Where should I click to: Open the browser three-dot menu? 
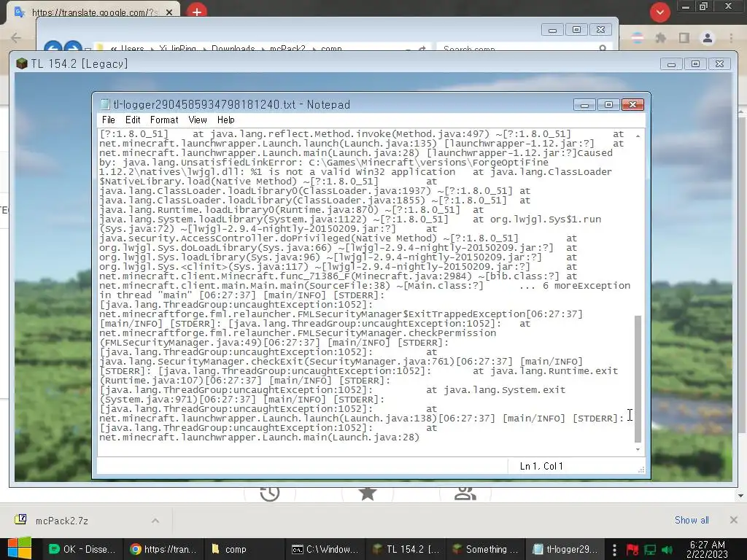(731, 38)
